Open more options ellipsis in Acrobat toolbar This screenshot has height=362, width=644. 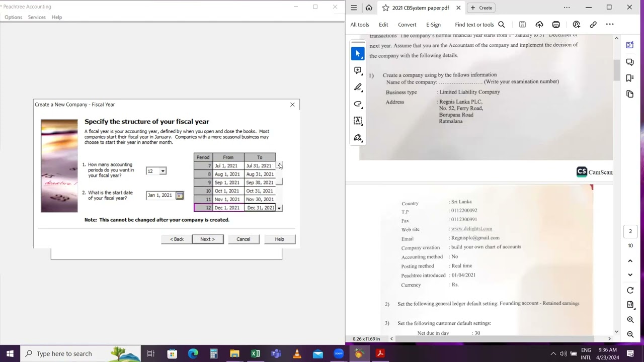tap(610, 25)
